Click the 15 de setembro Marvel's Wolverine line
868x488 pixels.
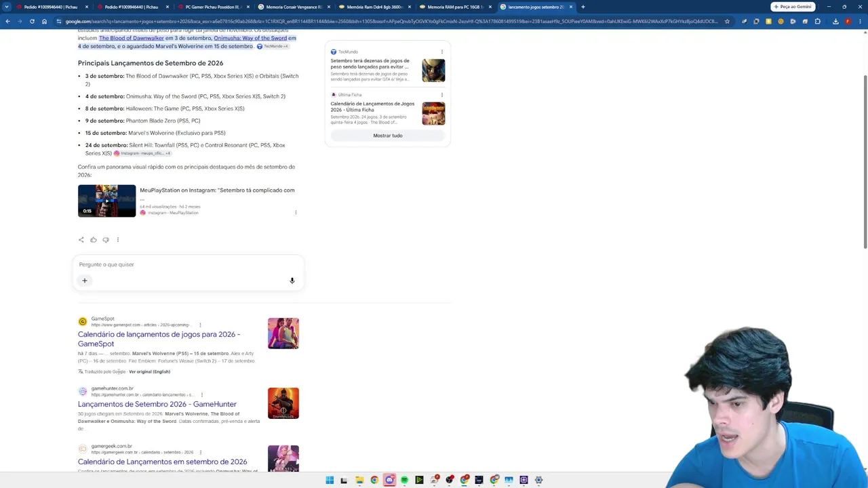(x=155, y=133)
